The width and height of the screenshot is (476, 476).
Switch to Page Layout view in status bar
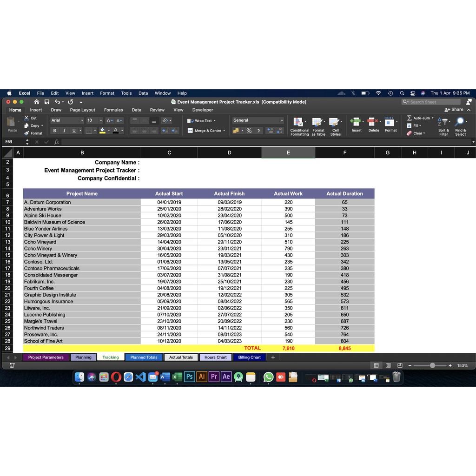coord(388,365)
